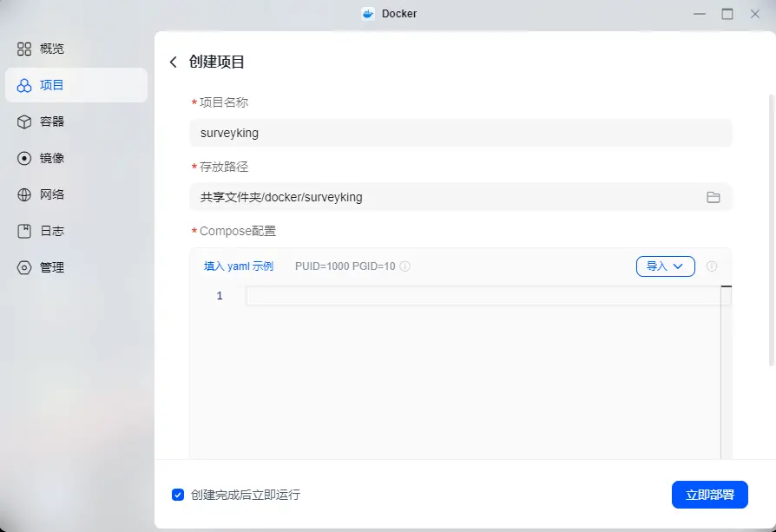The height and width of the screenshot is (532, 776).
Task: Minimize the Docker window
Action: click(700, 14)
